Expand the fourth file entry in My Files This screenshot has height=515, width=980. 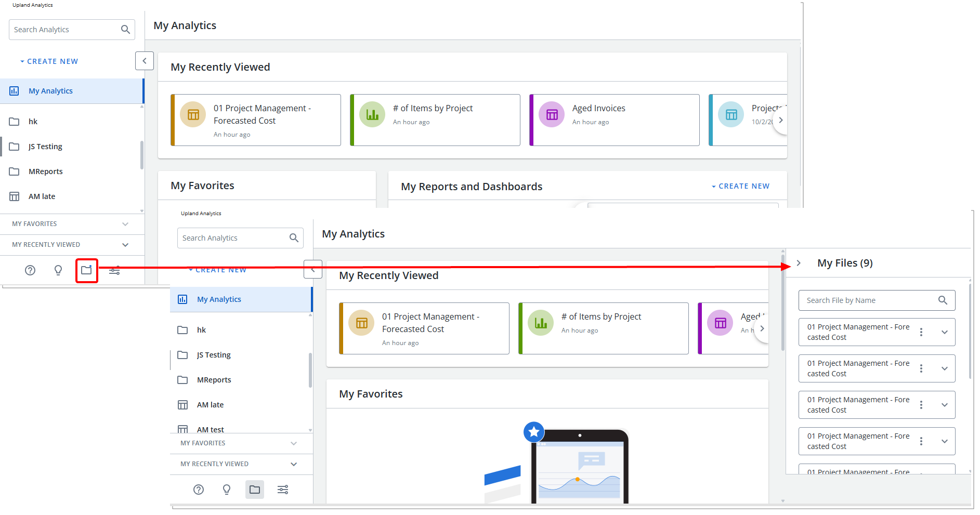pos(945,441)
